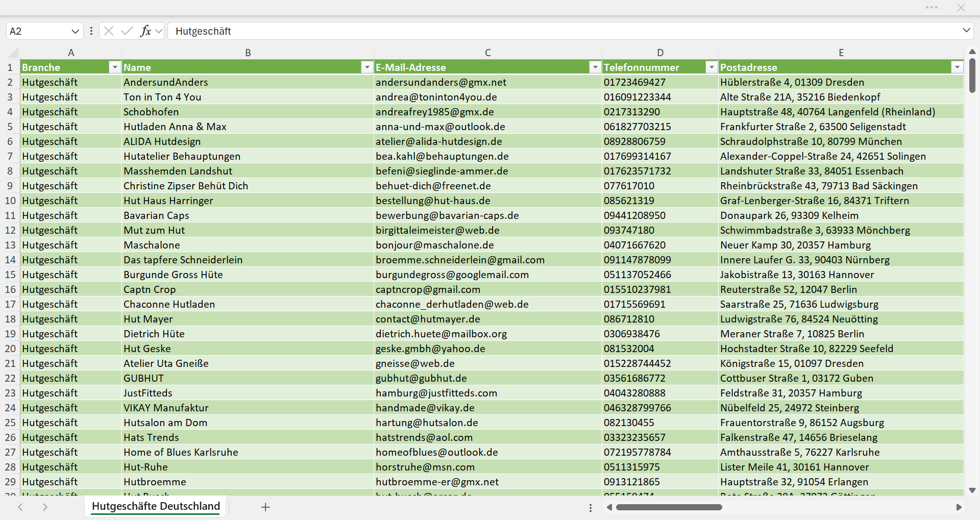The height and width of the screenshot is (520, 980).
Task: Select cell Ton in Ton 4 You
Action: pos(248,97)
